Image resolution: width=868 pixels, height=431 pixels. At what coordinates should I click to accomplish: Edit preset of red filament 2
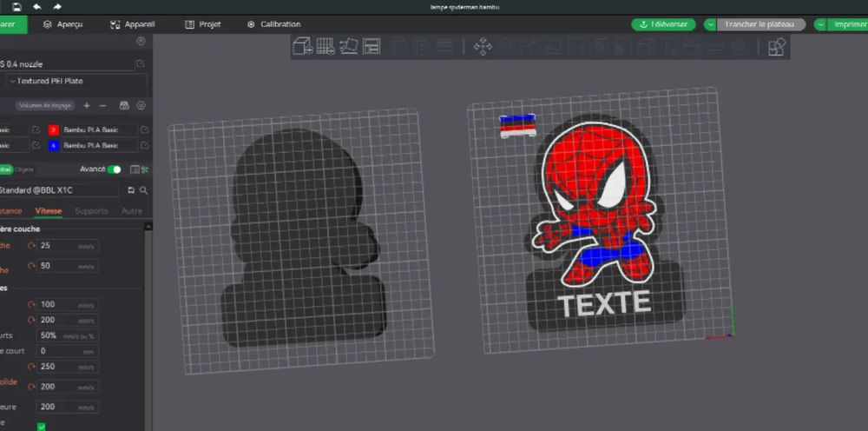[144, 129]
